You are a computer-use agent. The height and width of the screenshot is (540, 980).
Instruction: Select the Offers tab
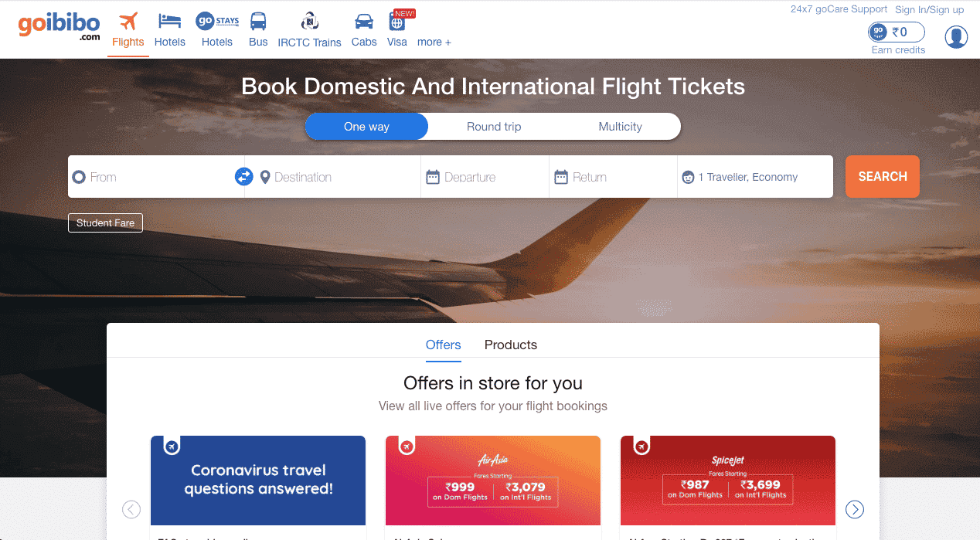pyautogui.click(x=443, y=345)
